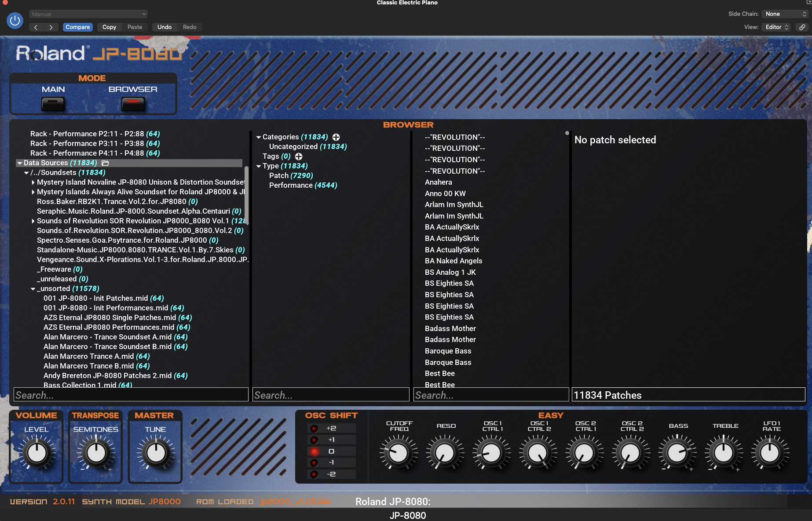Select the Tags (0) row

coord(276,157)
